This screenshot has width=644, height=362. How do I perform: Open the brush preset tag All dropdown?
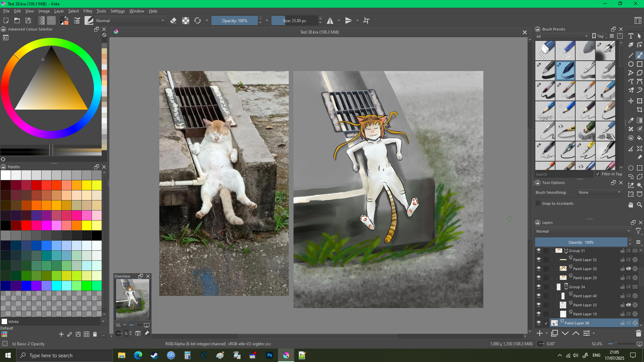click(562, 36)
